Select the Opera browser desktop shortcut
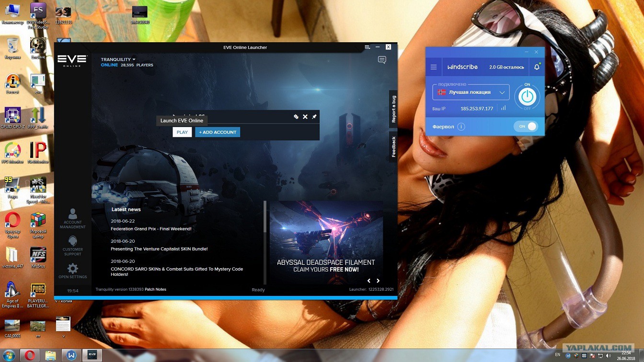This screenshot has width=644, height=362. (12, 226)
